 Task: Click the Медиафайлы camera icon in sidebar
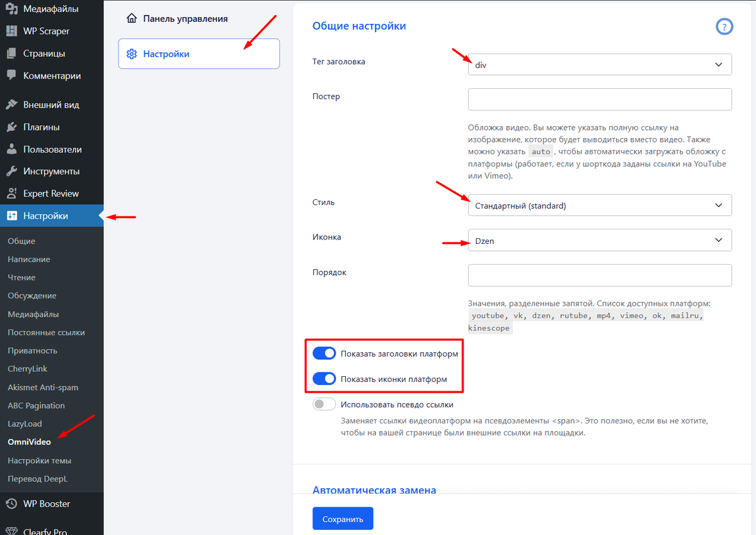click(x=11, y=9)
